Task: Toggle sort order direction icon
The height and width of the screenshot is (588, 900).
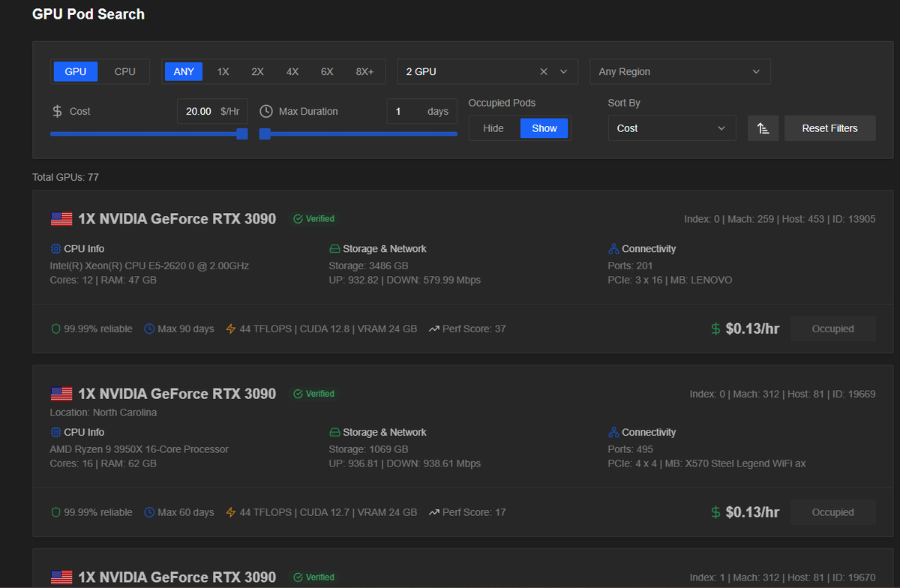Action: [x=763, y=128]
